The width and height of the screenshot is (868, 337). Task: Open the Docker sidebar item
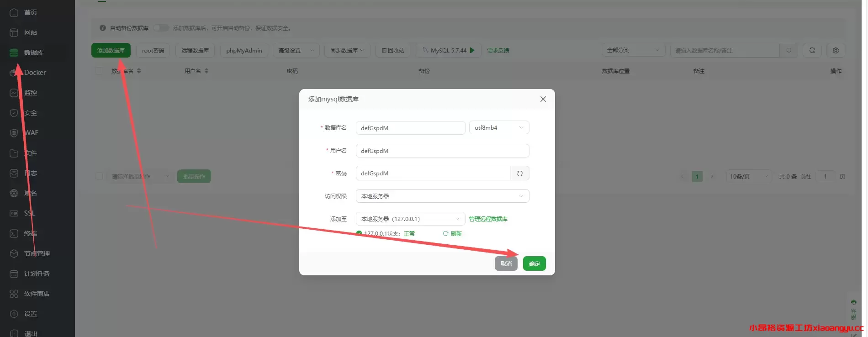[x=35, y=73]
